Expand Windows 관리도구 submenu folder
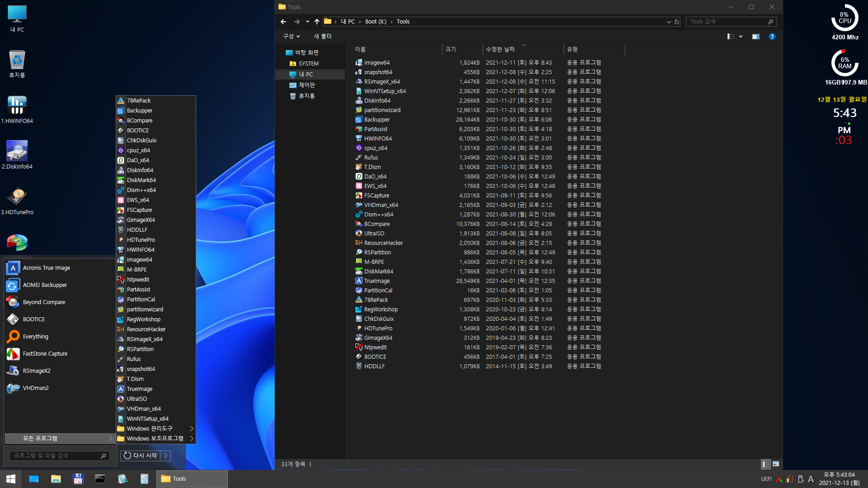The height and width of the screenshot is (488, 868). tap(156, 429)
